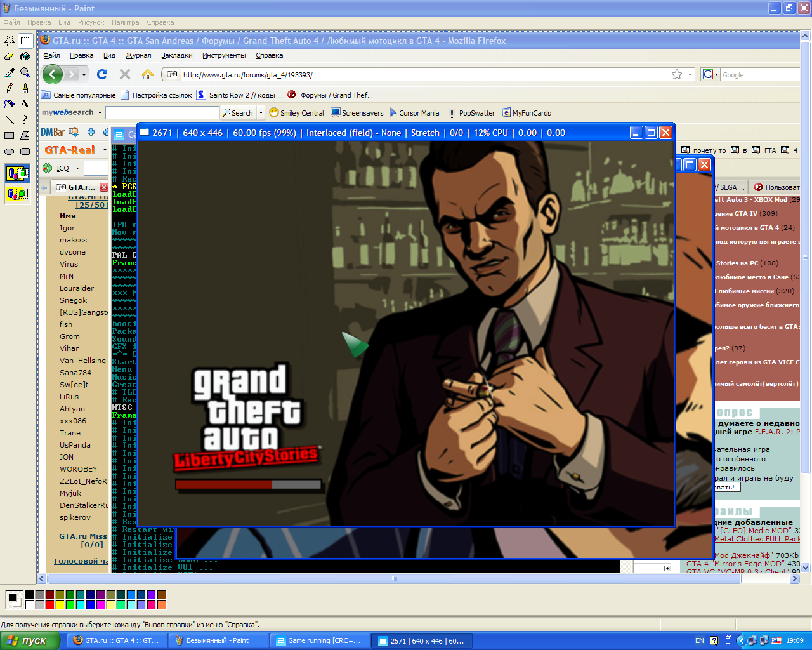
Task: Select the Rounded Rectangle shape tool
Action: click(25, 151)
